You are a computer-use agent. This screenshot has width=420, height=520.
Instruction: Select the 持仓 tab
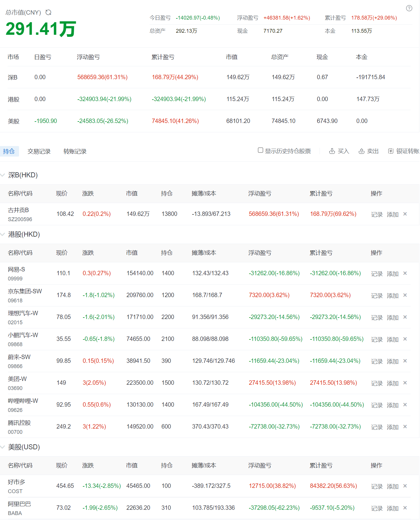click(x=9, y=151)
